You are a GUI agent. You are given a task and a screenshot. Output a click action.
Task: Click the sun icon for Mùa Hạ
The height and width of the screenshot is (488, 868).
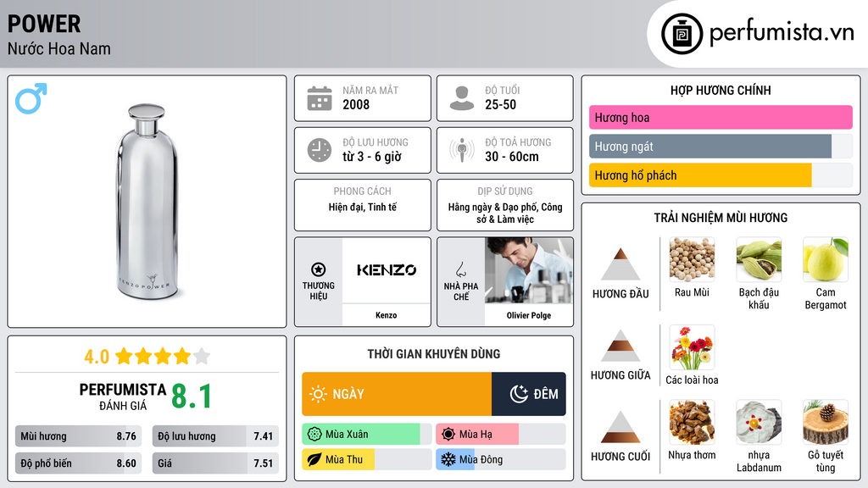click(x=448, y=435)
